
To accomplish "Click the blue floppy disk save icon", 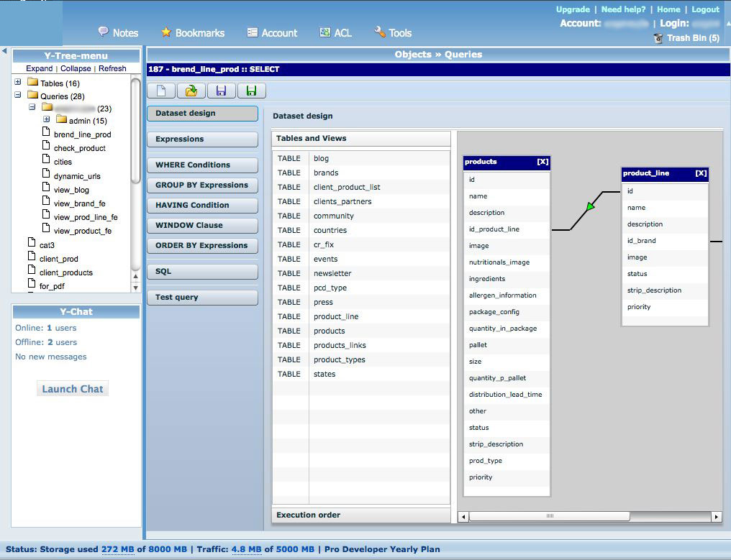I will click(x=221, y=91).
